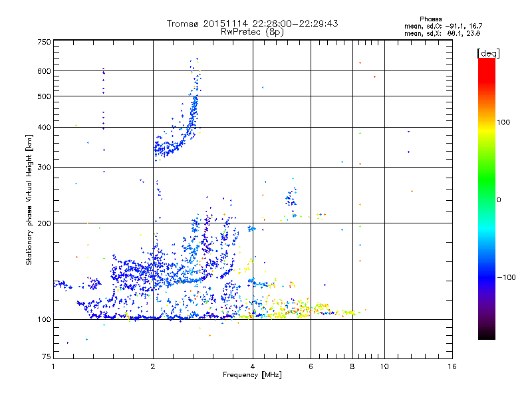Click the small blue cluster near 5 MHz, 230 km

point(291,198)
